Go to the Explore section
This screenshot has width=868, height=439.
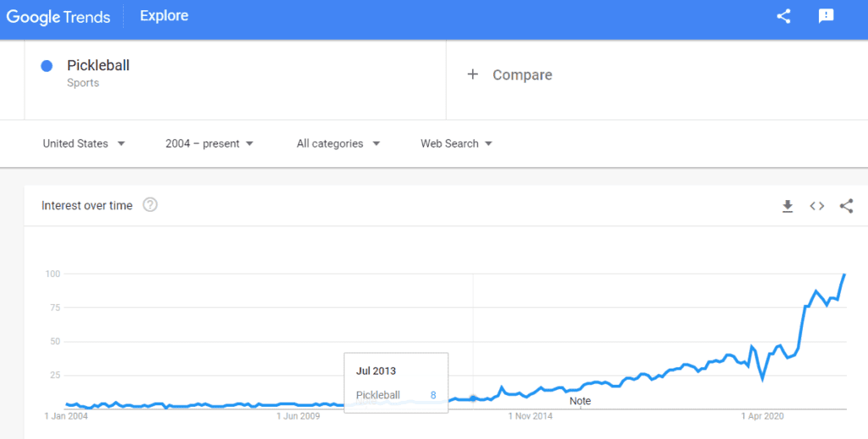point(164,16)
